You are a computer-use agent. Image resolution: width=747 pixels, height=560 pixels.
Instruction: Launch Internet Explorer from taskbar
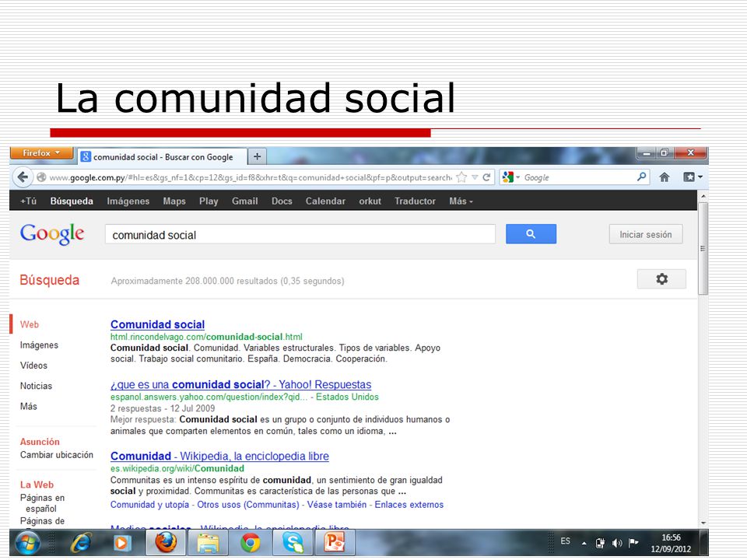82,543
